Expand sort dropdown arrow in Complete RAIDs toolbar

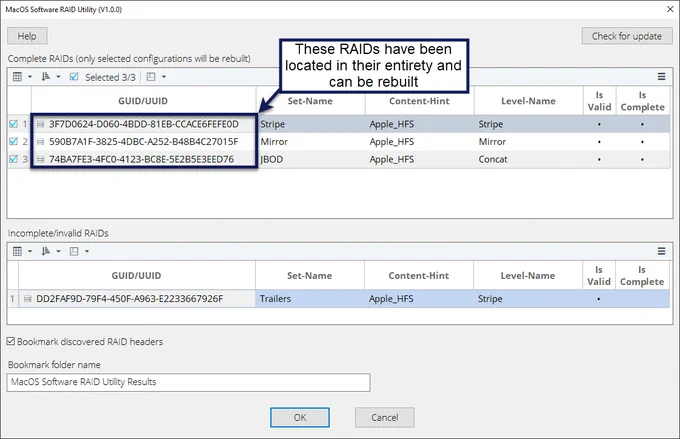click(58, 77)
